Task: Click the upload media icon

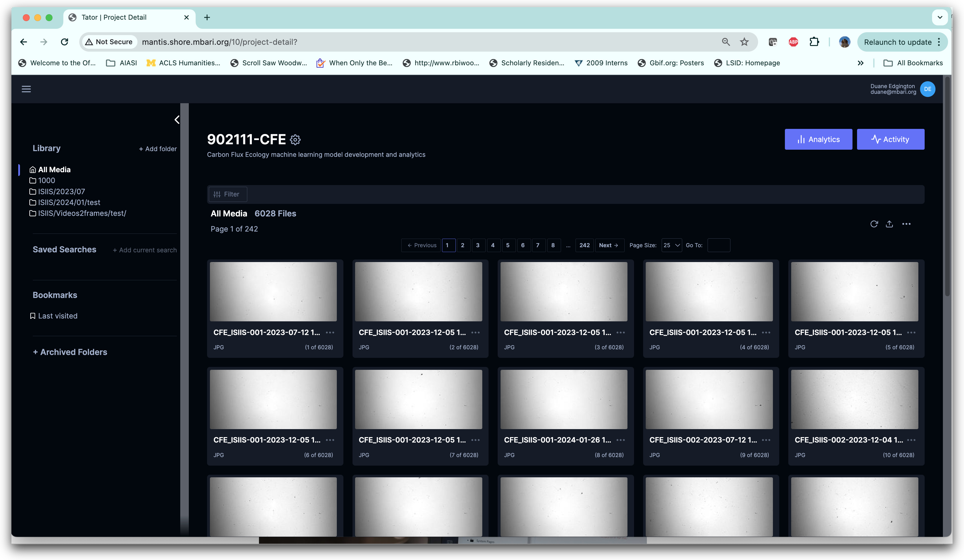Action: (x=889, y=224)
